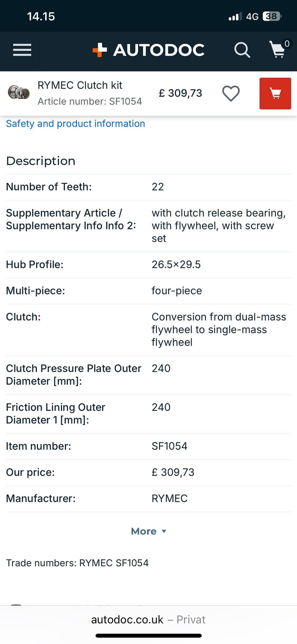Tap the home indicator bar
Image resolution: width=297 pixels, height=644 pixels.
(148, 636)
